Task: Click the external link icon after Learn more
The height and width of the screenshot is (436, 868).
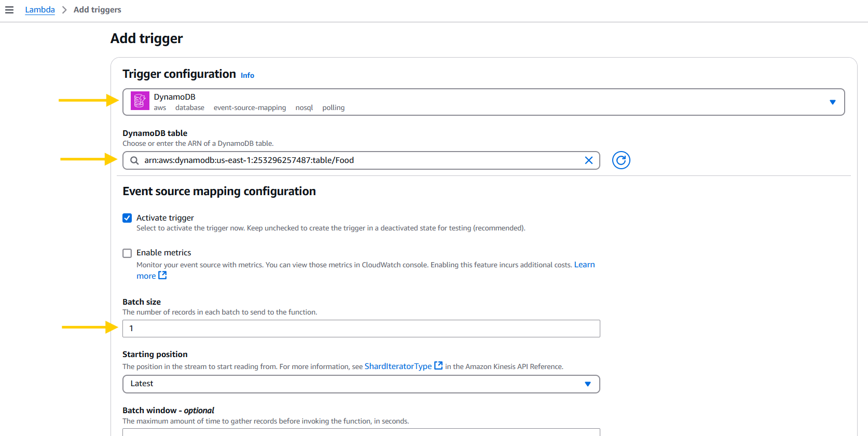Action: tap(162, 276)
